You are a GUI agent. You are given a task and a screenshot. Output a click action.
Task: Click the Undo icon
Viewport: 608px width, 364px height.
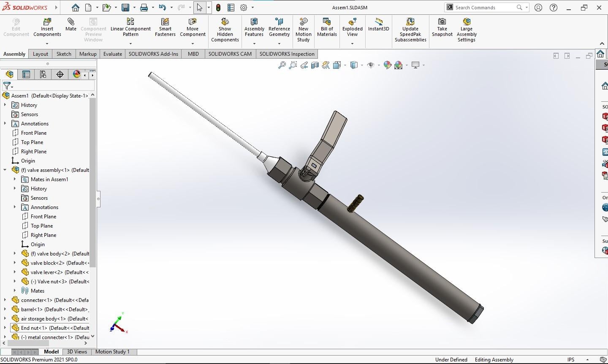[162, 8]
